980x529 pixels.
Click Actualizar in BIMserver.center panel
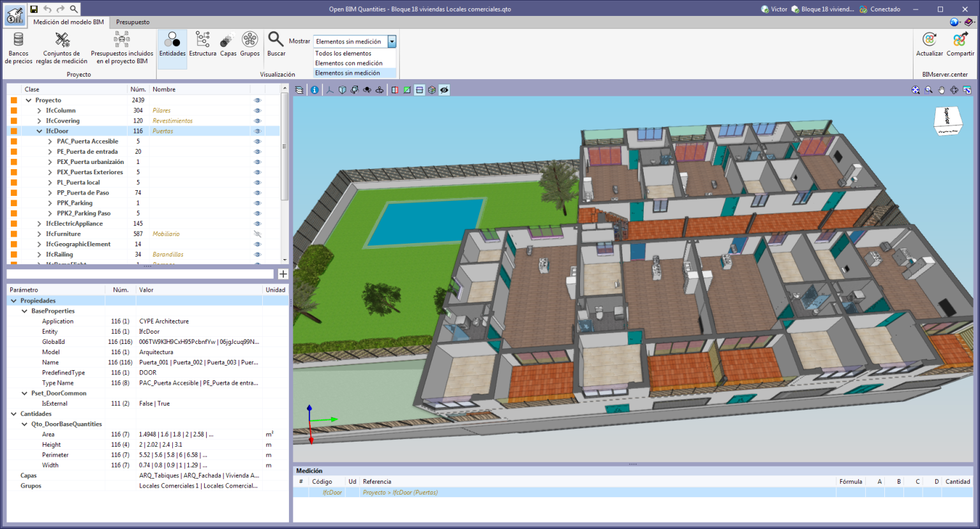point(929,45)
